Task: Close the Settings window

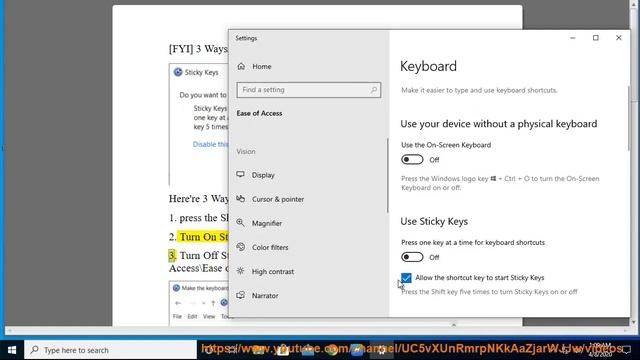Action: tap(618, 38)
